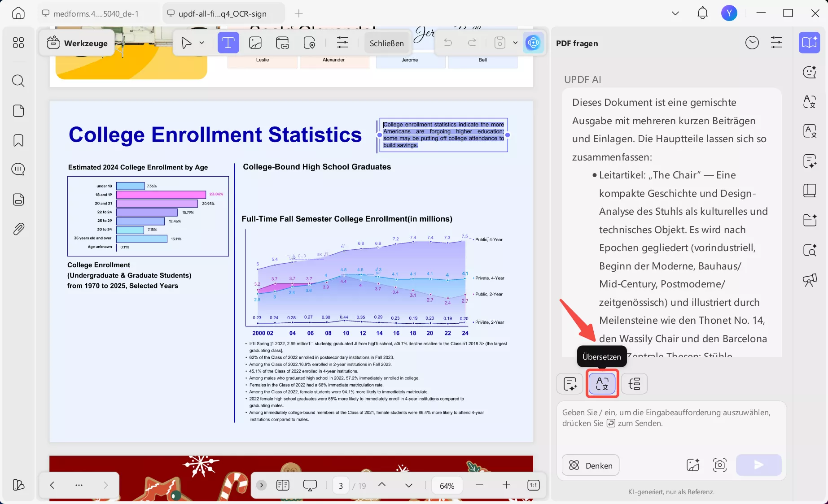The height and width of the screenshot is (504, 828).
Task: Open the edit settings sliders icon
Action: (342, 43)
